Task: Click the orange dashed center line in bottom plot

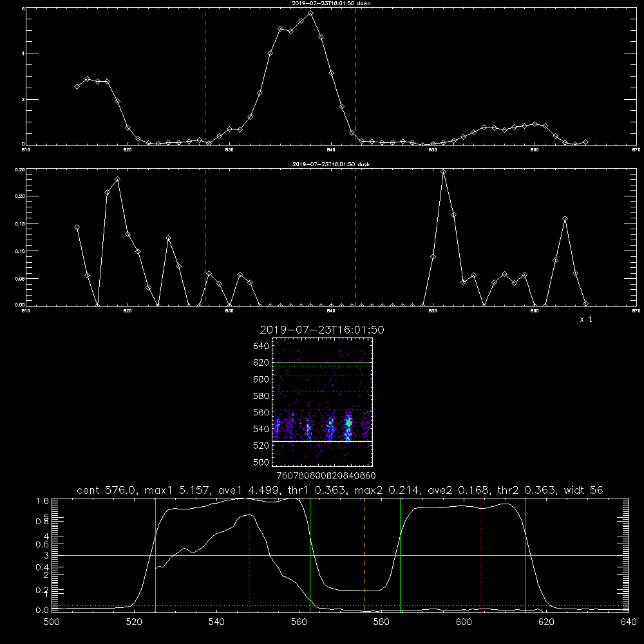Action: pos(365,554)
